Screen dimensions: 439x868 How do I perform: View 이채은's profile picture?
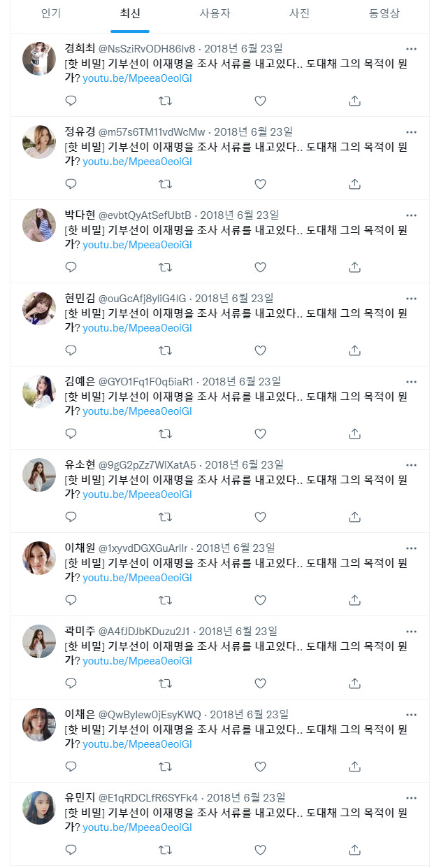coord(39,724)
